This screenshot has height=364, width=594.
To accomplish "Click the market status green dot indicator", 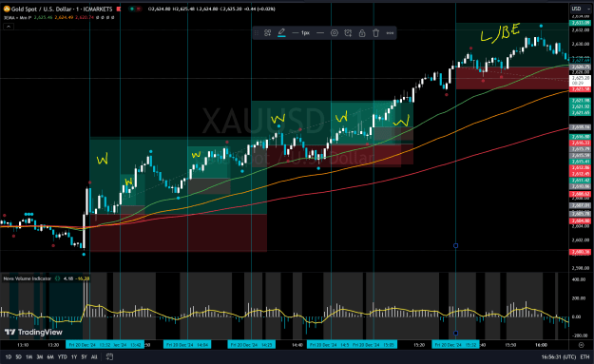I will (132, 9).
